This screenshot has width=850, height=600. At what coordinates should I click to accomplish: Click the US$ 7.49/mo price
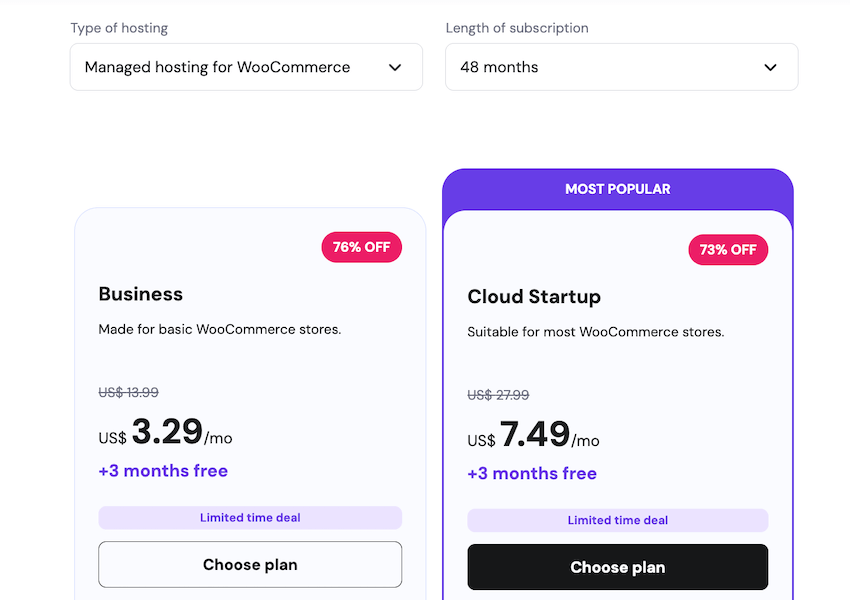tap(534, 436)
